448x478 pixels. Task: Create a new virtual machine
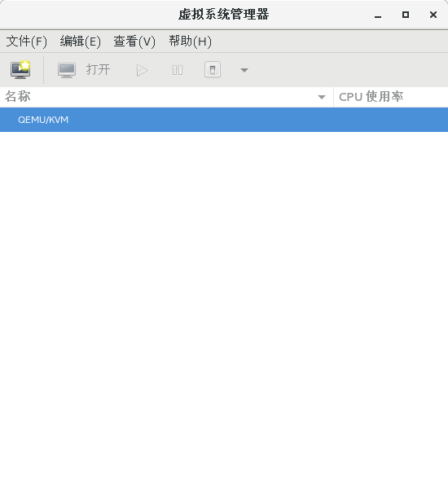point(20,70)
